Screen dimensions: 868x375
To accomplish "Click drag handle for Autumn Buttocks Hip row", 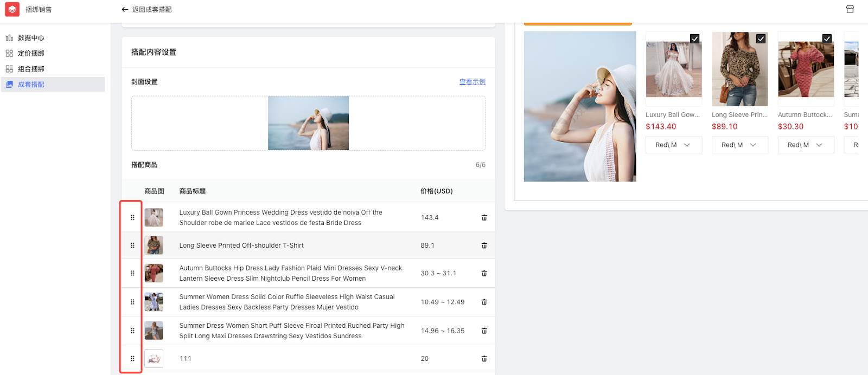I will coord(132,273).
